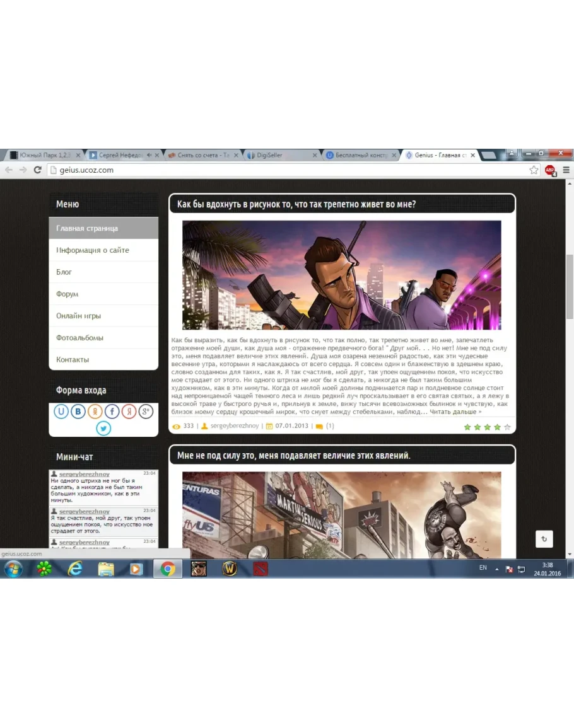This screenshot has height=728, width=574.
Task: Choose the Google+ login icon
Action: pyautogui.click(x=146, y=412)
